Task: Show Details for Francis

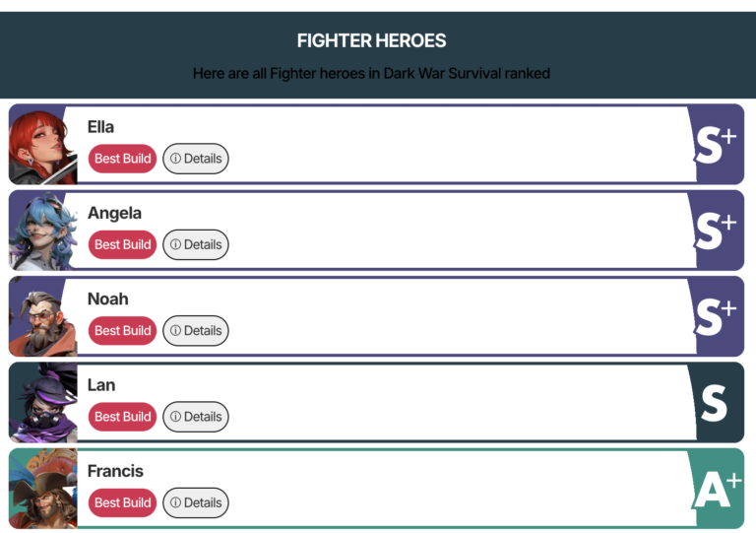Action: 196,502
